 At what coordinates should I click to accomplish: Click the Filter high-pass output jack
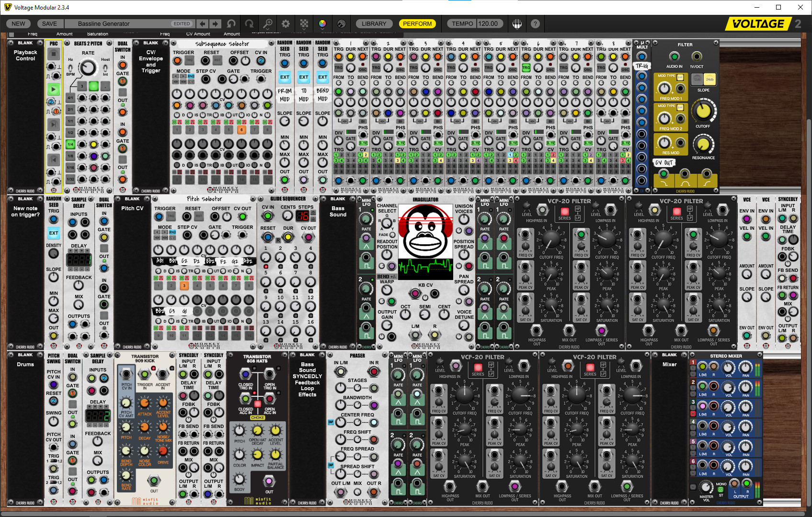click(707, 174)
